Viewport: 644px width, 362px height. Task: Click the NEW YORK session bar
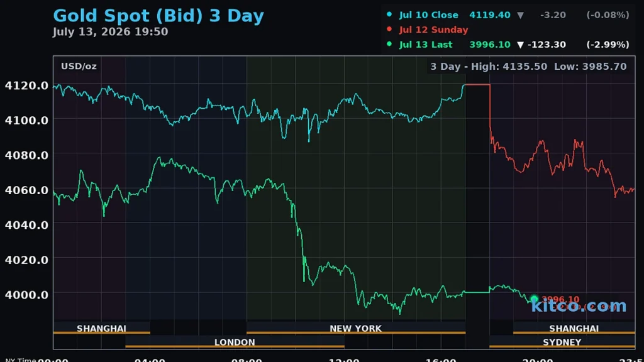356,329
